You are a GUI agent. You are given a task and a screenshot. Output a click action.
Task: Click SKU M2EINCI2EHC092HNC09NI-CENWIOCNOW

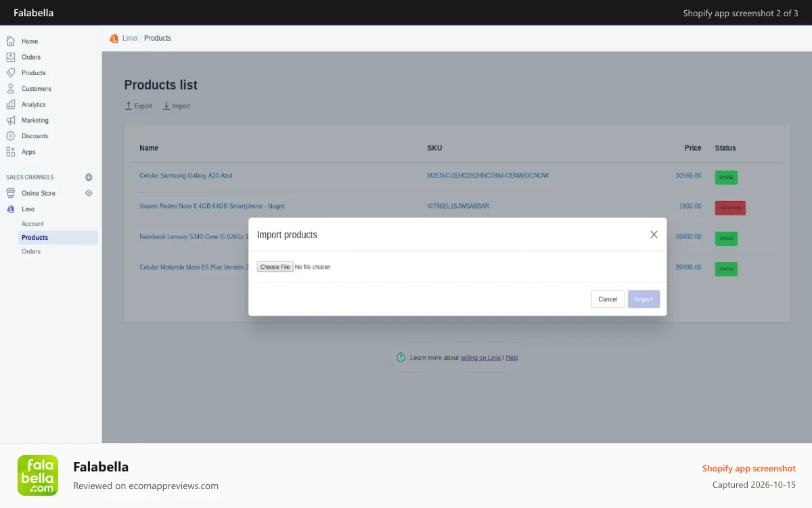click(x=488, y=175)
